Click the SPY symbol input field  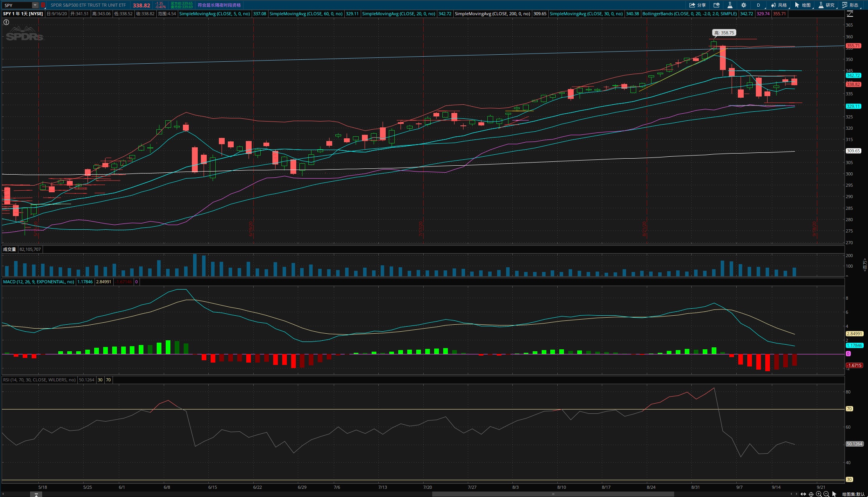pyautogui.click(x=17, y=5)
